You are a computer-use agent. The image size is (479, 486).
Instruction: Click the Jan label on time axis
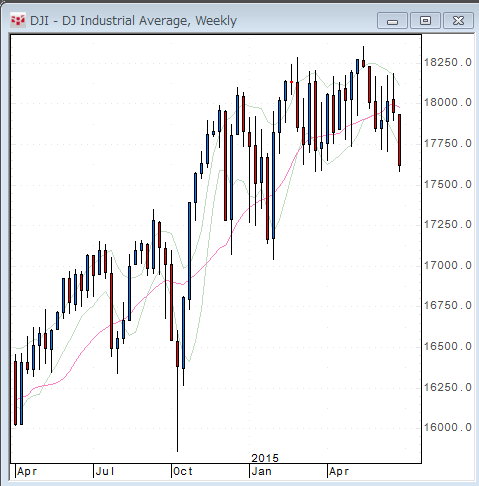262,471
